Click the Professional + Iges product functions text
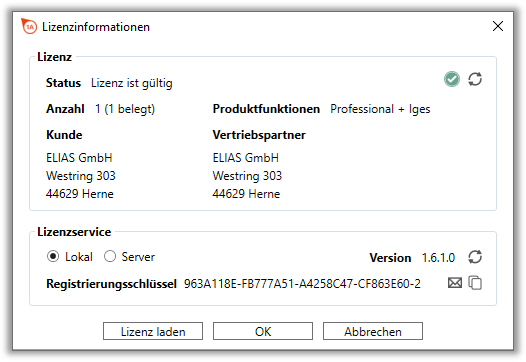Image resolution: width=526 pixels, height=362 pixels. (380, 109)
